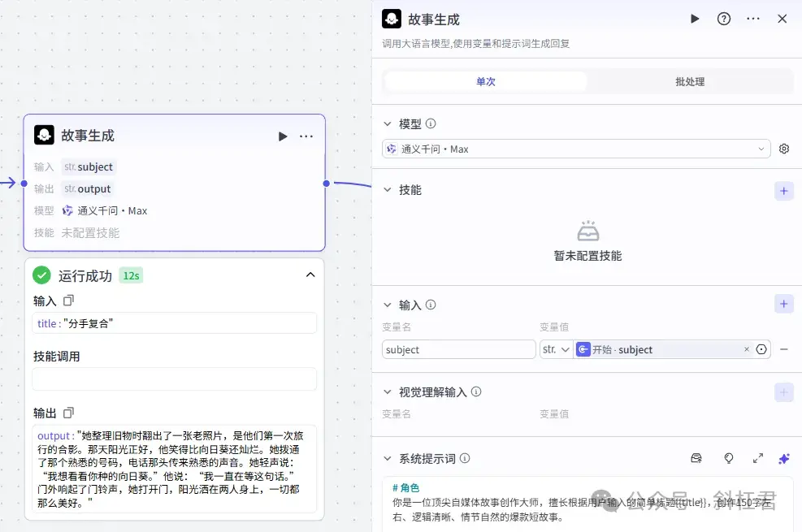
Task: Remove the subject input row
Action: tap(783, 349)
